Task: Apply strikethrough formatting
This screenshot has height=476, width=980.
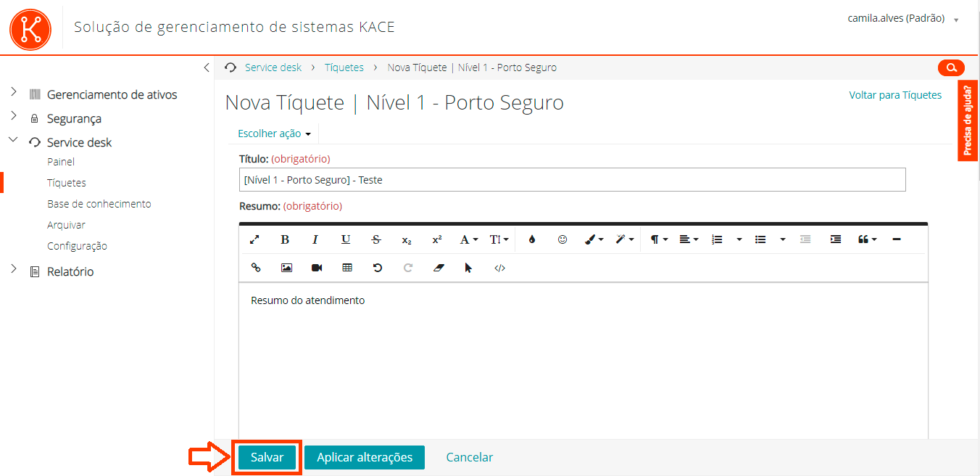Action: coord(376,239)
